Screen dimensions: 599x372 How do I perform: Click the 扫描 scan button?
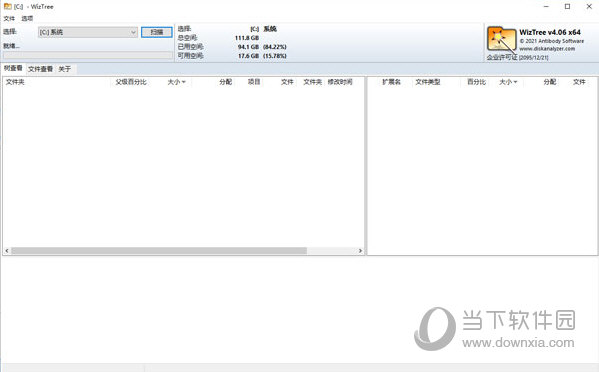tap(157, 32)
